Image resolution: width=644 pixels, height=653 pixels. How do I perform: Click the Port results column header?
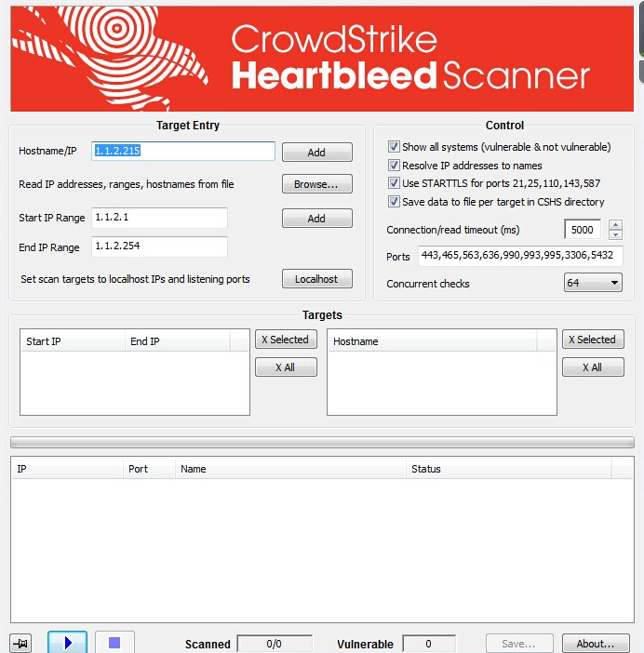(149, 469)
